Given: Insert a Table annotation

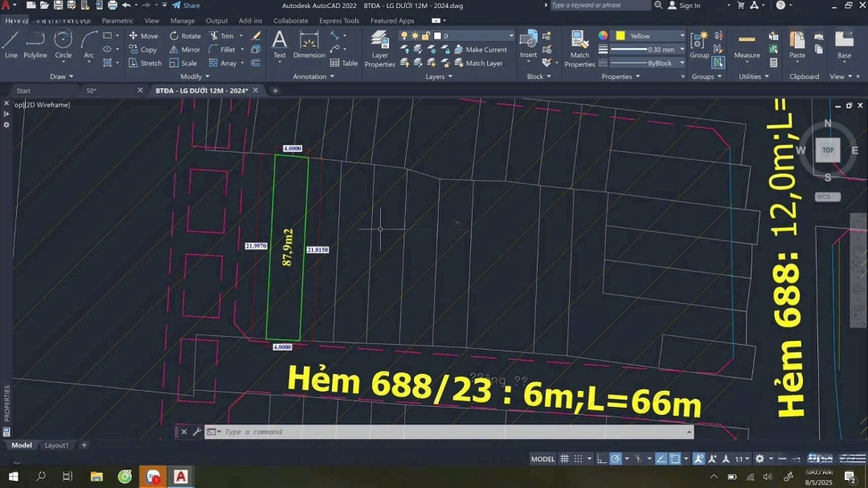Looking at the screenshot, I should (x=344, y=63).
